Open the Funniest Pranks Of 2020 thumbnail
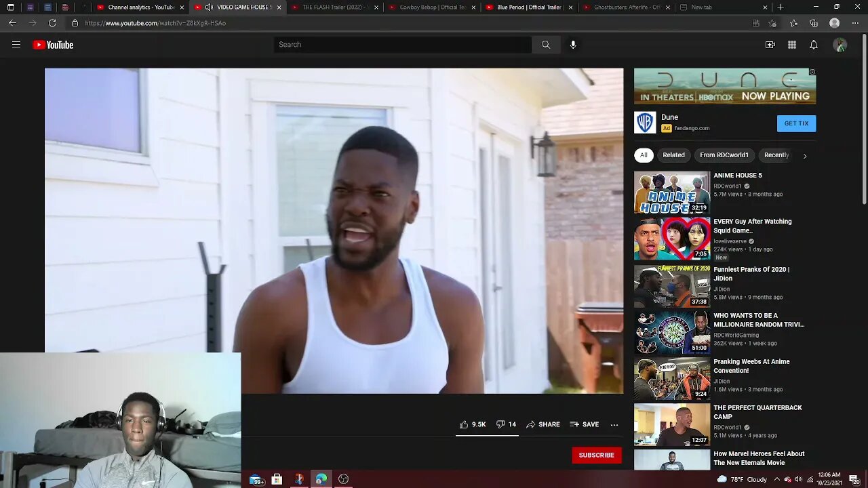 (672, 286)
